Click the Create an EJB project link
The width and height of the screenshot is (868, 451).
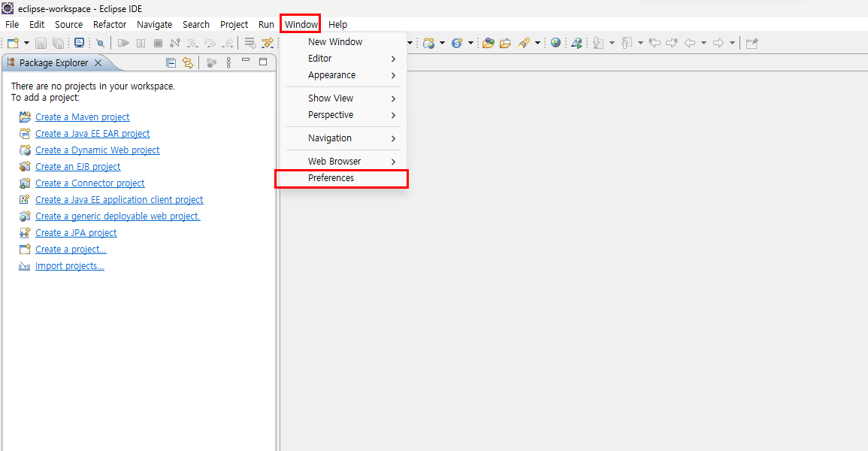coord(78,167)
